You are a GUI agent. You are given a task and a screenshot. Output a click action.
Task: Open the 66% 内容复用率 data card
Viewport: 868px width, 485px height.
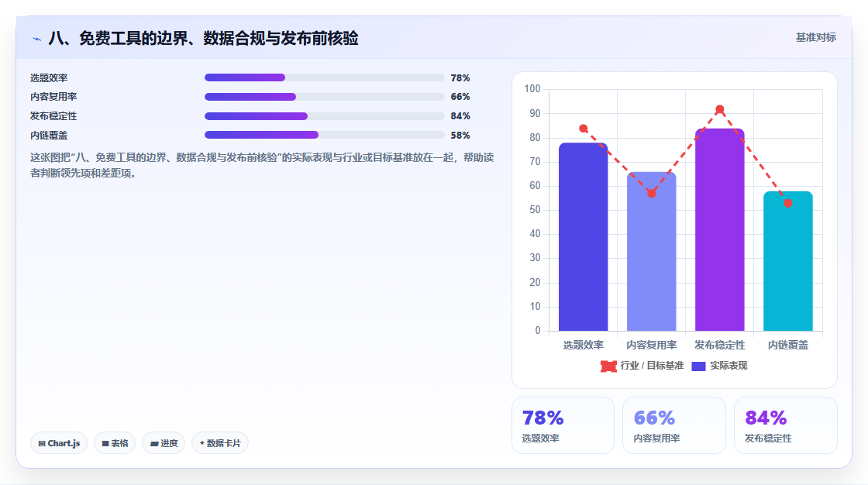673,425
